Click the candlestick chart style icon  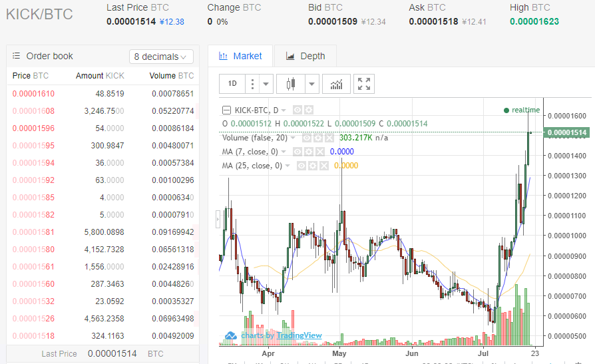[290, 84]
